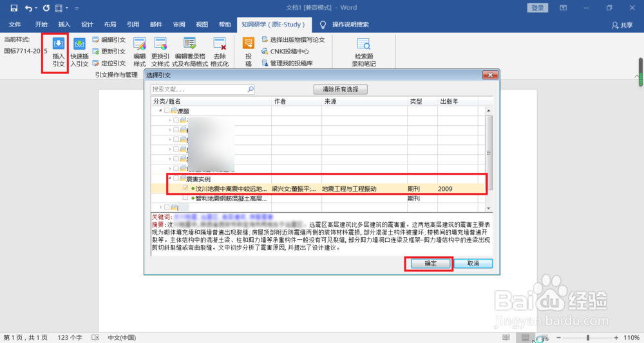Click 中文(中国) language in the status bar
Image resolution: width=644 pixels, height=343 pixels.
[122, 338]
